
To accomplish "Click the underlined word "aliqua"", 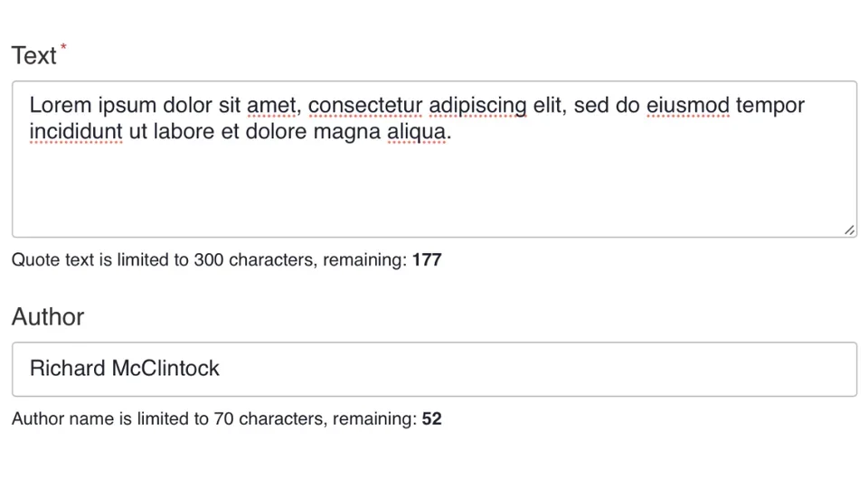I will pyautogui.click(x=416, y=133).
